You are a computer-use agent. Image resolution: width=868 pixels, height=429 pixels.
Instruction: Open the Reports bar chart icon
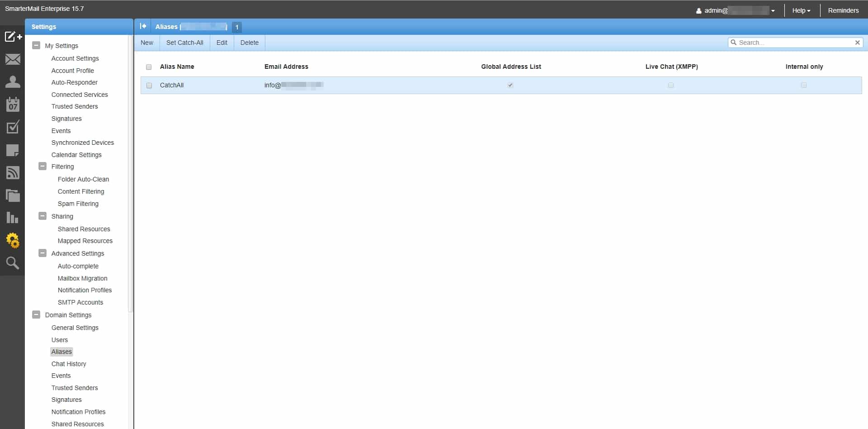(13, 218)
